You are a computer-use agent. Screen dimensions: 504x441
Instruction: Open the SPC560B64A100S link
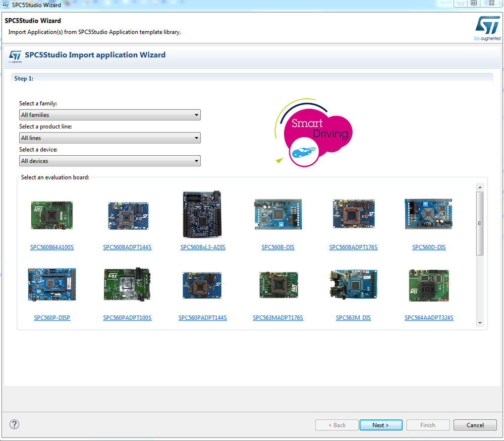point(52,247)
